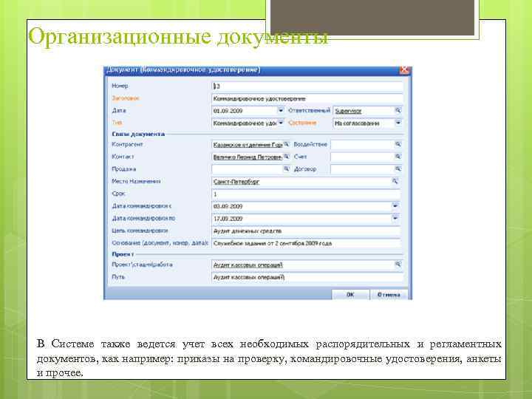Open lookup icon for Воздействие field

[398, 145]
